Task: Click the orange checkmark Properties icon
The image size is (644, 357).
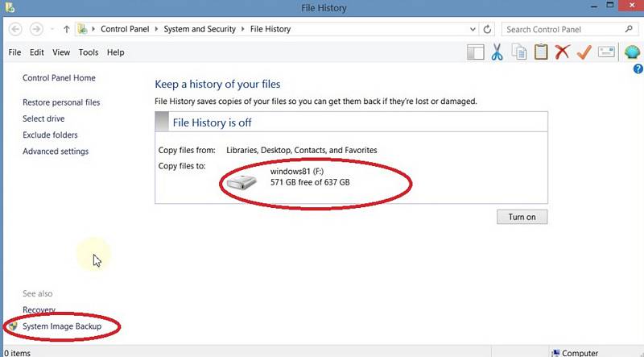Action: point(584,52)
